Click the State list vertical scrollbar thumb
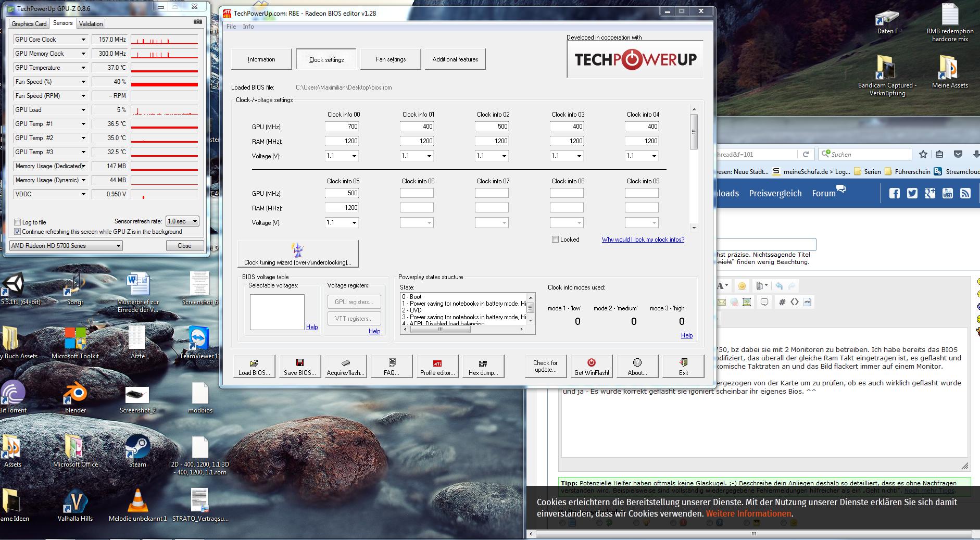Viewport: 980px width, 540px height. click(531, 308)
